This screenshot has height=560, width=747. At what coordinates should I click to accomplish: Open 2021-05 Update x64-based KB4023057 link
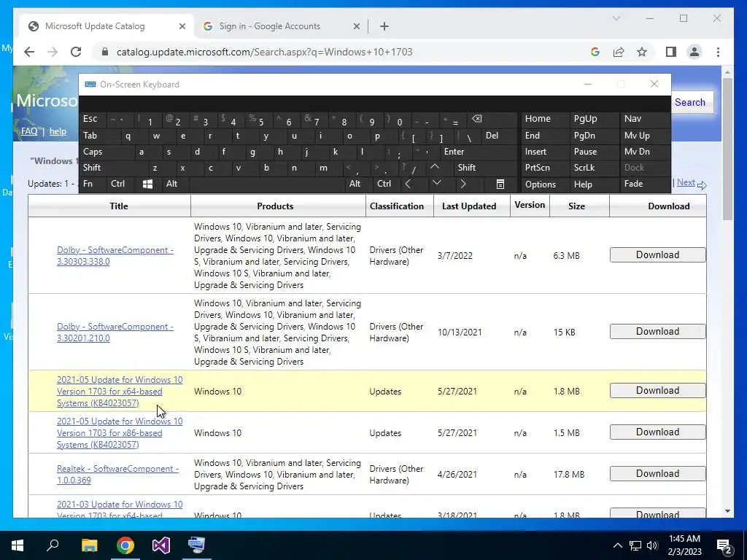(120, 392)
